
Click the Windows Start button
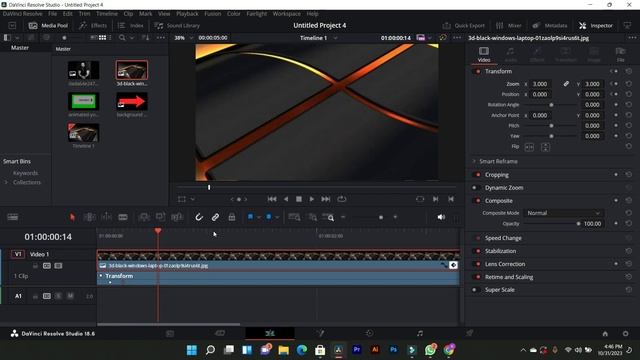coord(191,350)
